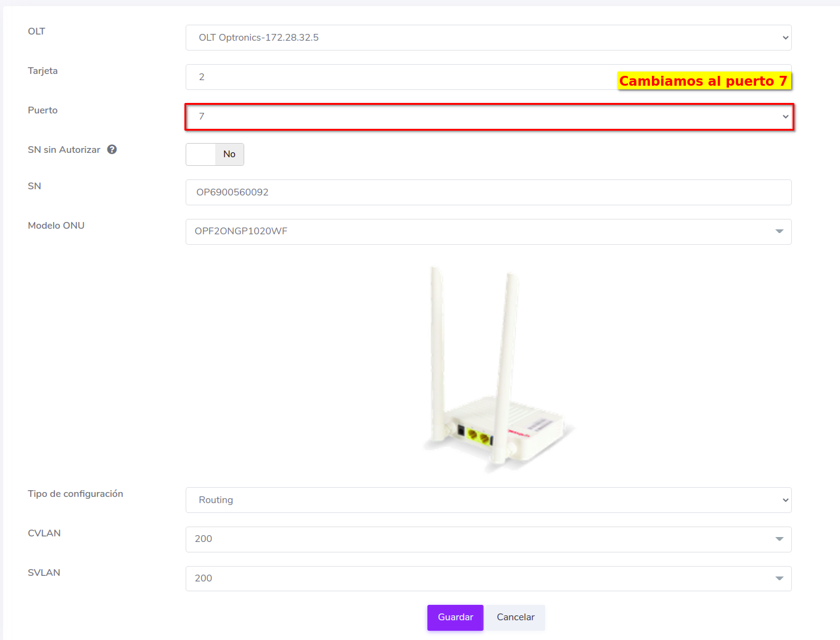Click the 'Tarjeta' field label
Viewport: 840px width, 640px height.
tap(43, 71)
